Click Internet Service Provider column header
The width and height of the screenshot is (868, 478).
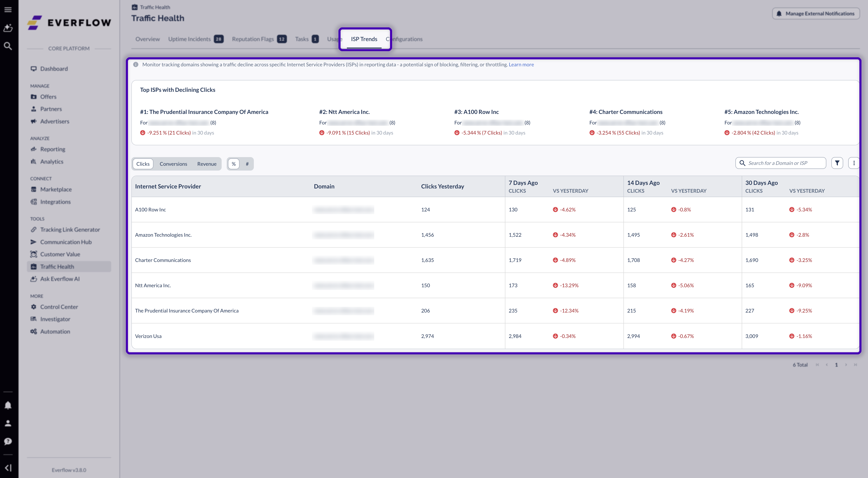168,186
